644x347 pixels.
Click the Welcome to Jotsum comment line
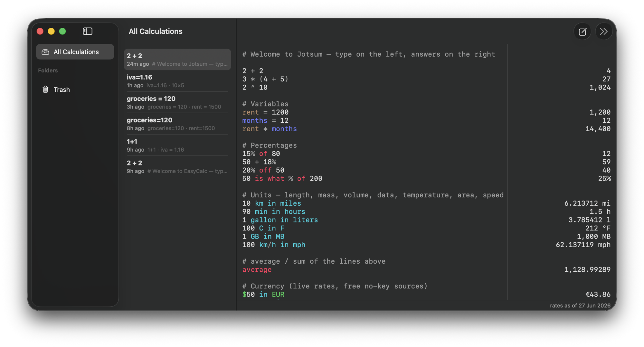[x=369, y=54]
